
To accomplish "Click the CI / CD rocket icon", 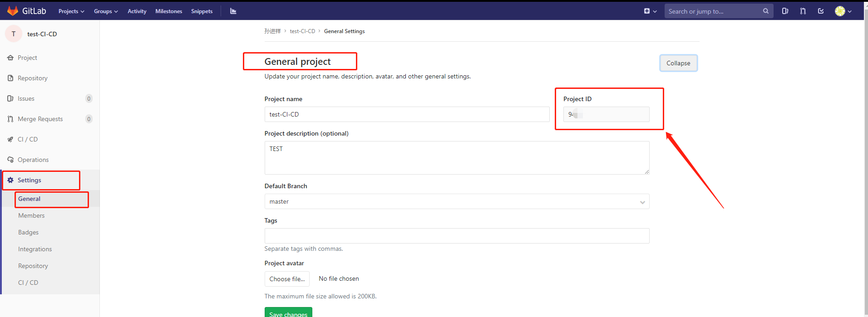I will click(x=10, y=139).
